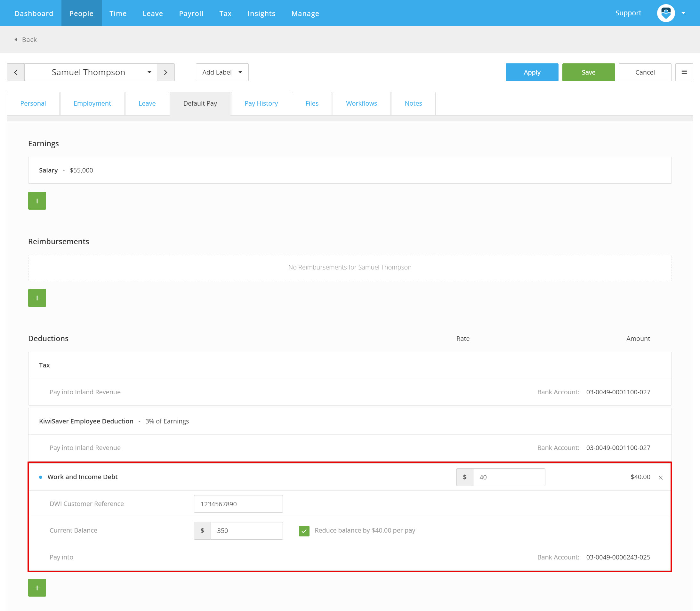Open the Manage menu
700x611 pixels.
click(305, 13)
